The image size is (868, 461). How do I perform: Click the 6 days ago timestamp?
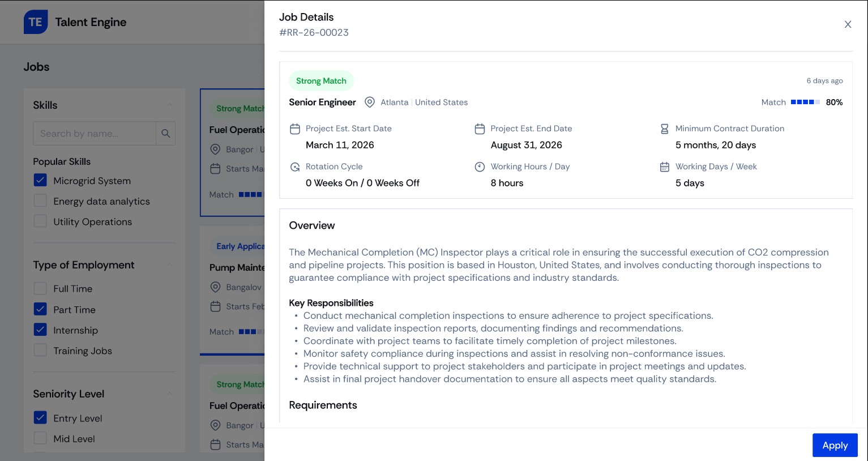pyautogui.click(x=824, y=81)
